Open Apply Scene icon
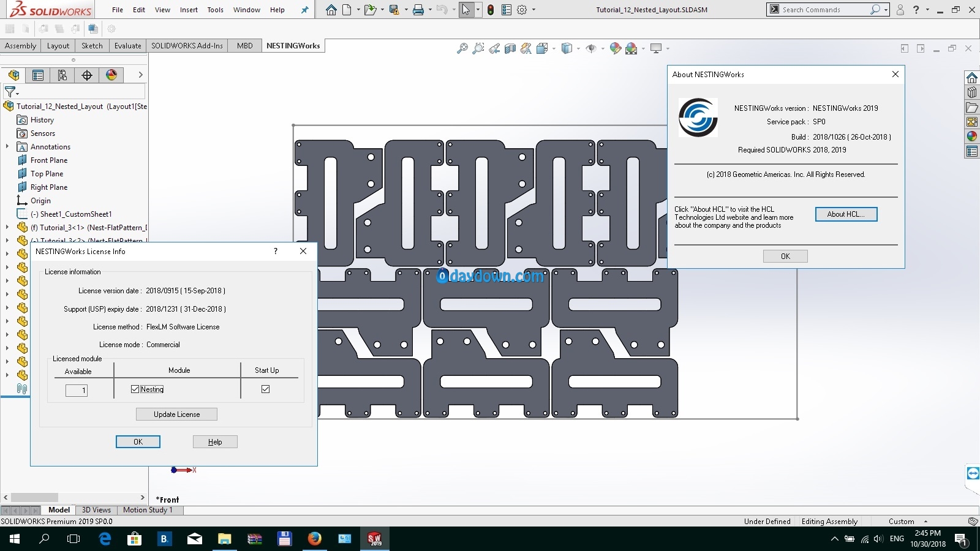The image size is (980, 551). click(x=631, y=48)
